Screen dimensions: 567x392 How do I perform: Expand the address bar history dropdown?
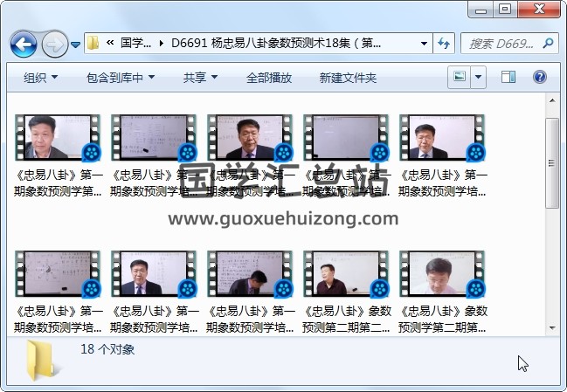424,43
